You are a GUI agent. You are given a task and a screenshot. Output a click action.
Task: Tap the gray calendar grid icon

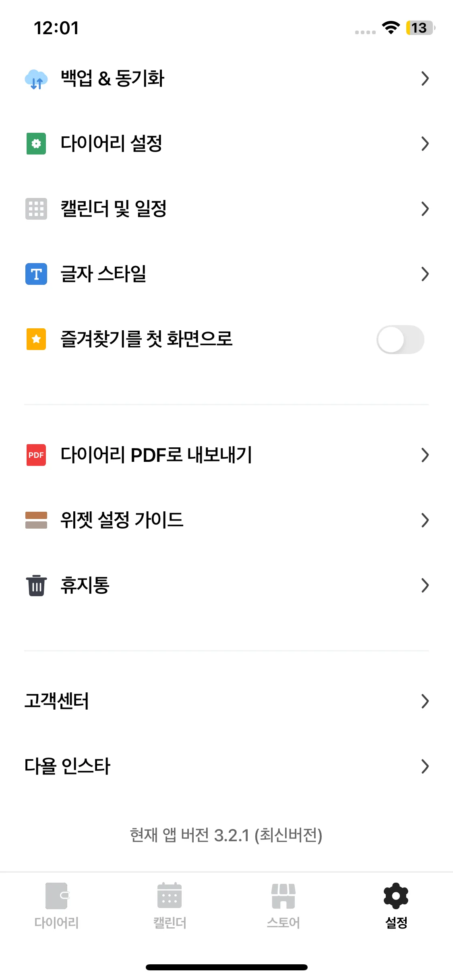[36, 209]
